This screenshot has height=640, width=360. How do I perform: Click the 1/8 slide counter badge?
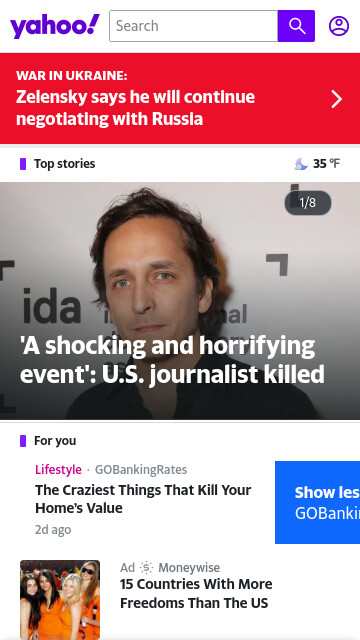tap(308, 202)
